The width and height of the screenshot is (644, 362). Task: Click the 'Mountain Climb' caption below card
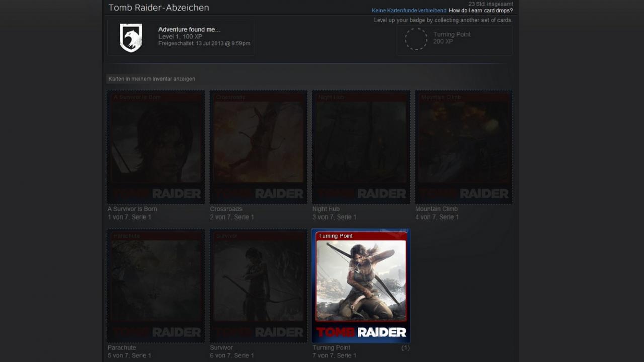tap(436, 209)
